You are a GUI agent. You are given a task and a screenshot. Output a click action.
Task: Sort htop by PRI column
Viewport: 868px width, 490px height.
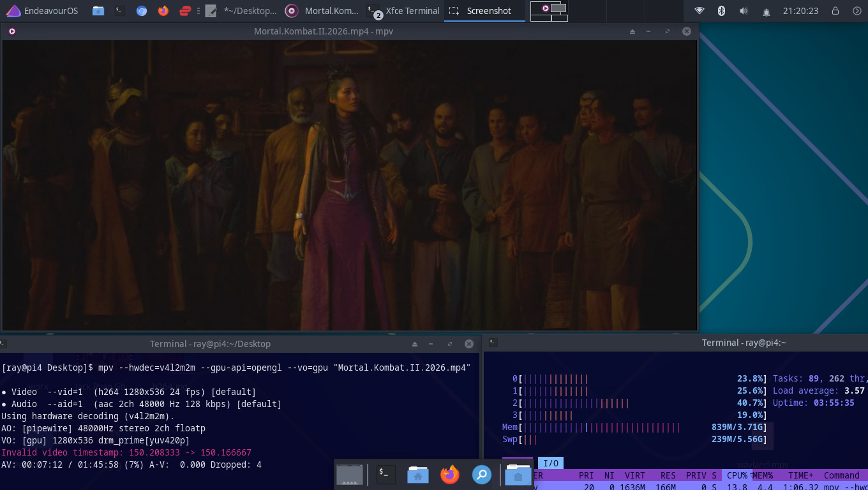click(587, 475)
